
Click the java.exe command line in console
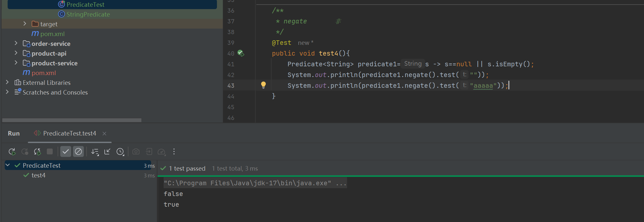click(255, 183)
